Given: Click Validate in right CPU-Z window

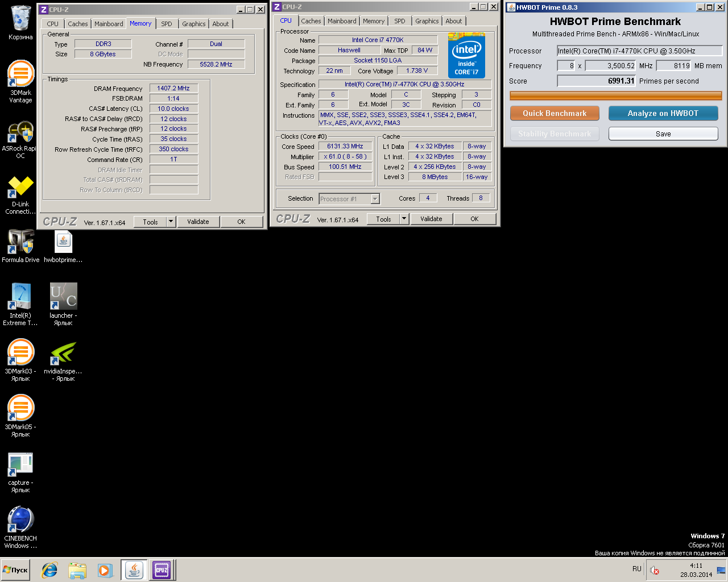Looking at the screenshot, I should click(432, 219).
